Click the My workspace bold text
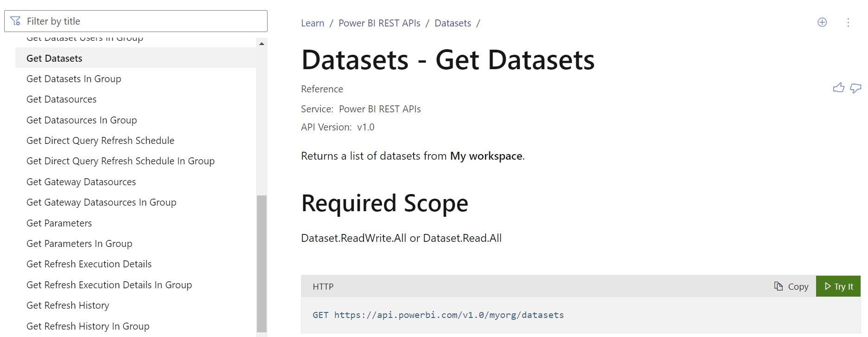Screen dimensions: 868x337 click(486, 156)
